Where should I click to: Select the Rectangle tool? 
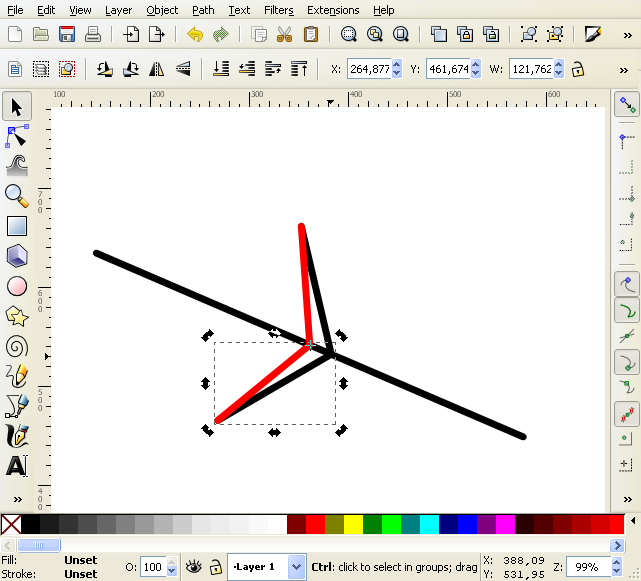pos(17,226)
